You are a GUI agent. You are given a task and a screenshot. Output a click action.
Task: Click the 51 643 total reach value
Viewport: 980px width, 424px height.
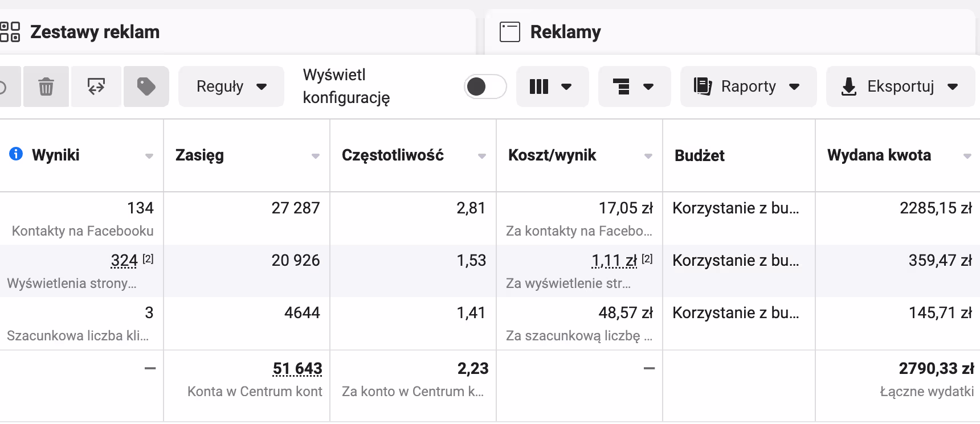pos(297,369)
